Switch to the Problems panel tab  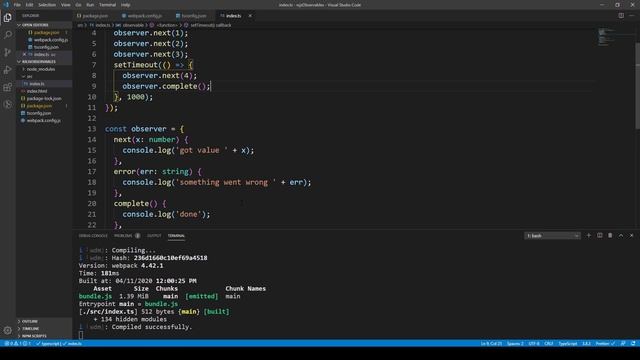point(127,236)
